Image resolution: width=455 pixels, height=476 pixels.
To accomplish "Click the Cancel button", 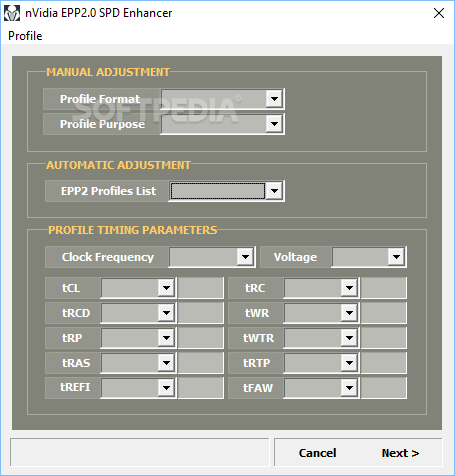I will [317, 453].
